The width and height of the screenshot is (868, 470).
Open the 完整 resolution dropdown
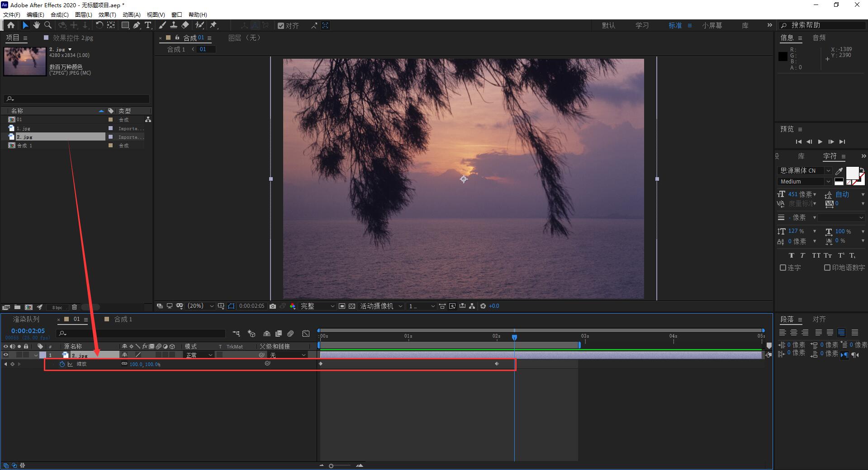tap(318, 306)
